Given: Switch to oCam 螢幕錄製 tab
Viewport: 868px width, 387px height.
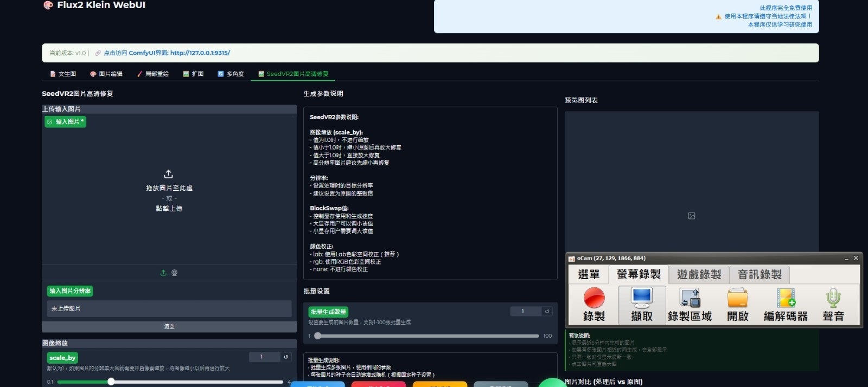Looking at the screenshot, I should point(639,274).
